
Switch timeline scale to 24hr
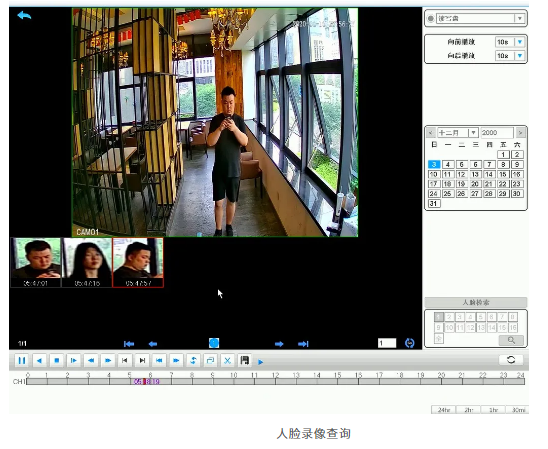pos(444,410)
